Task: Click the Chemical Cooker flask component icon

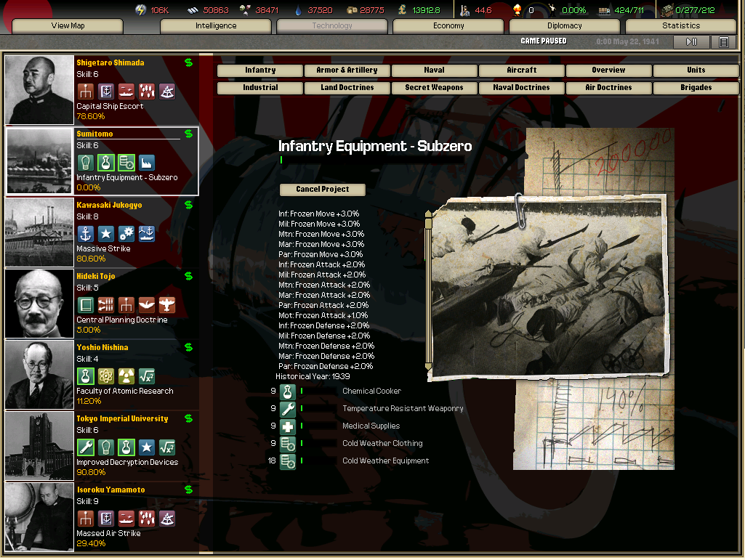Action: pos(288,391)
